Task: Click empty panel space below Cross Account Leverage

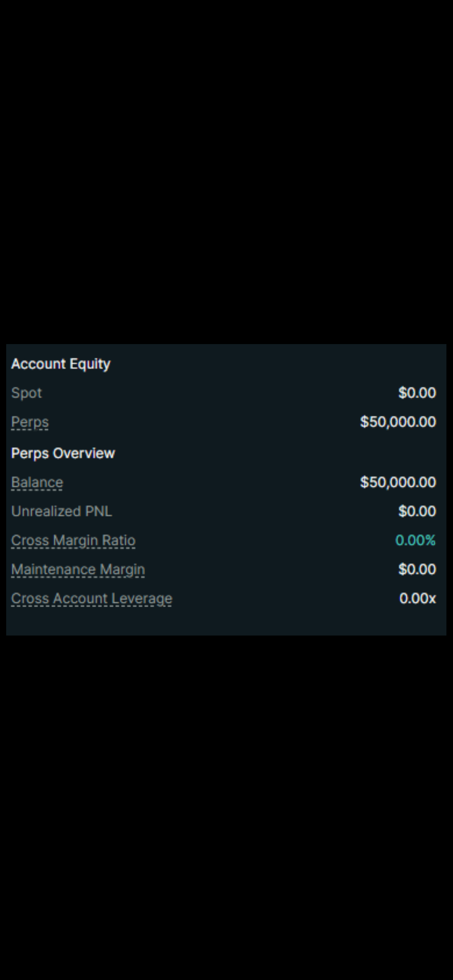Action: click(x=226, y=622)
